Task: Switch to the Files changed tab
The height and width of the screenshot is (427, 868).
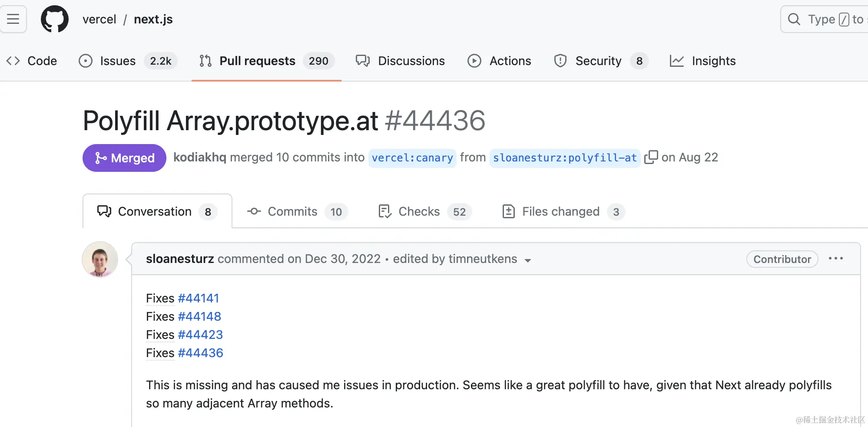Action: point(560,211)
